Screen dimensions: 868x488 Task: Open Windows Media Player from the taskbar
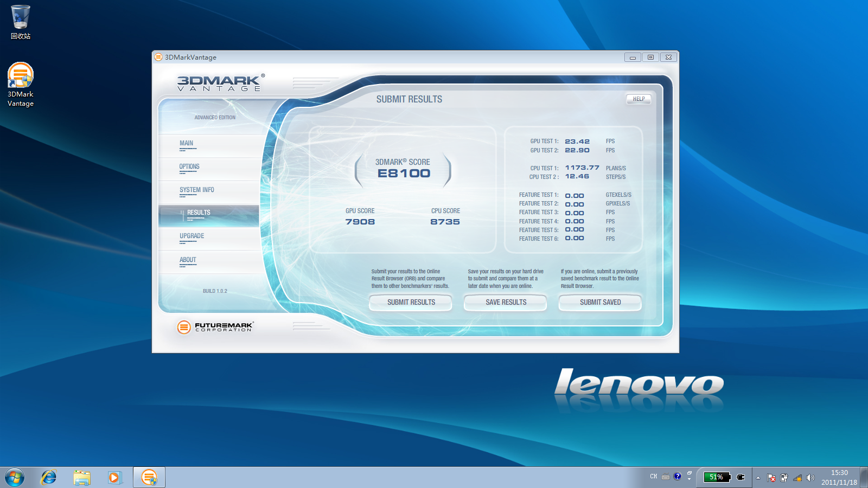(114, 478)
